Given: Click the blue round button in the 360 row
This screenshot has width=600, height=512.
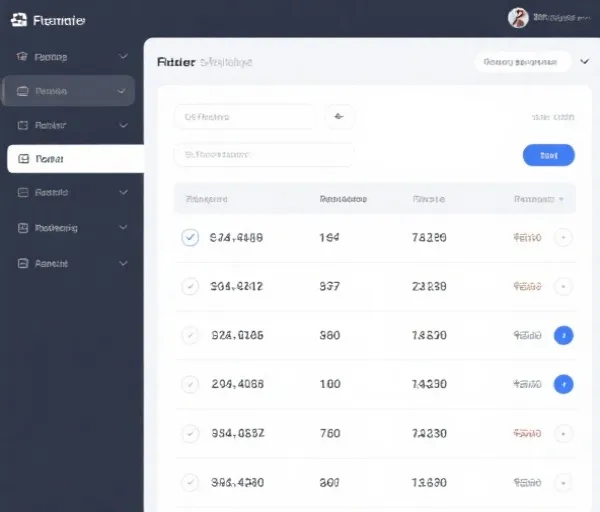Looking at the screenshot, I should [564, 336].
